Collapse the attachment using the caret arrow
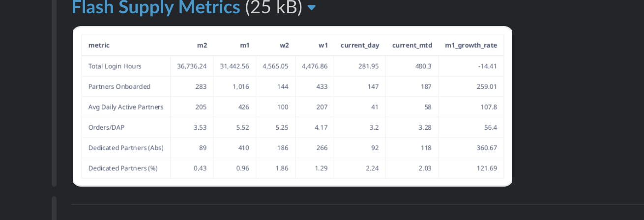Screen dimensions: 644x220 click(x=311, y=8)
